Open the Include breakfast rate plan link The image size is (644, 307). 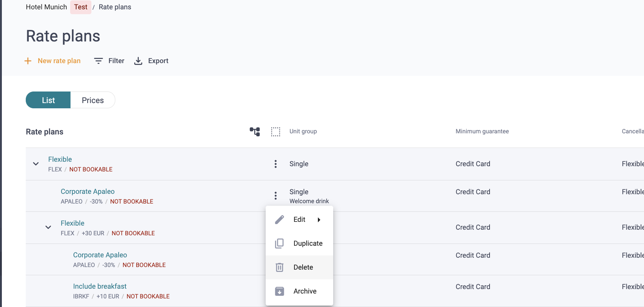100,286
